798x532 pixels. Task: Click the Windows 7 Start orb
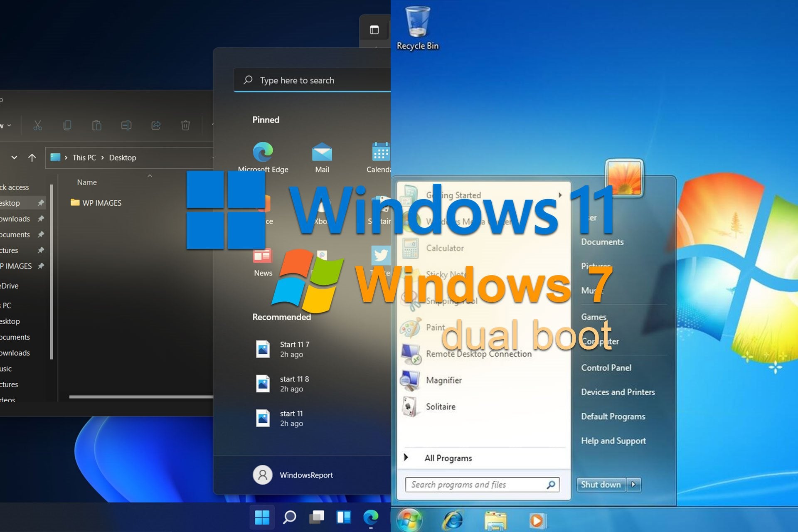coord(409,520)
